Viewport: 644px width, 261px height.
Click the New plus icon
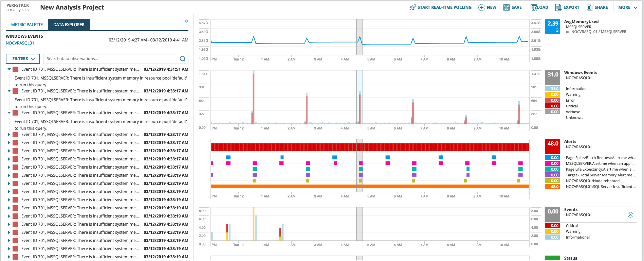pos(481,7)
